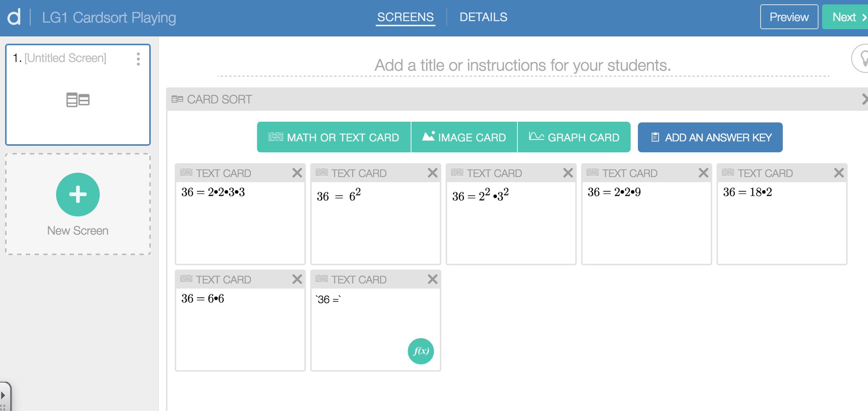Click the card sort icon in the CARD SORT header
Image resolution: width=868 pixels, height=411 pixels.
pos(177,99)
